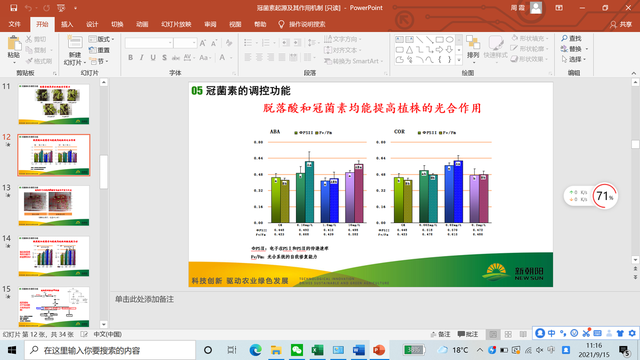640x360 pixels.
Task: Switch to the Design (设计) tab
Action: [x=92, y=24]
